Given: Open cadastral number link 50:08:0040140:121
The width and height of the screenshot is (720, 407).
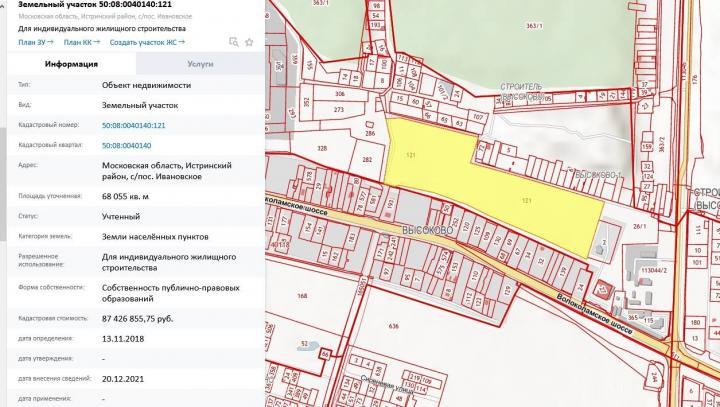Looking at the screenshot, I should click(x=133, y=125).
